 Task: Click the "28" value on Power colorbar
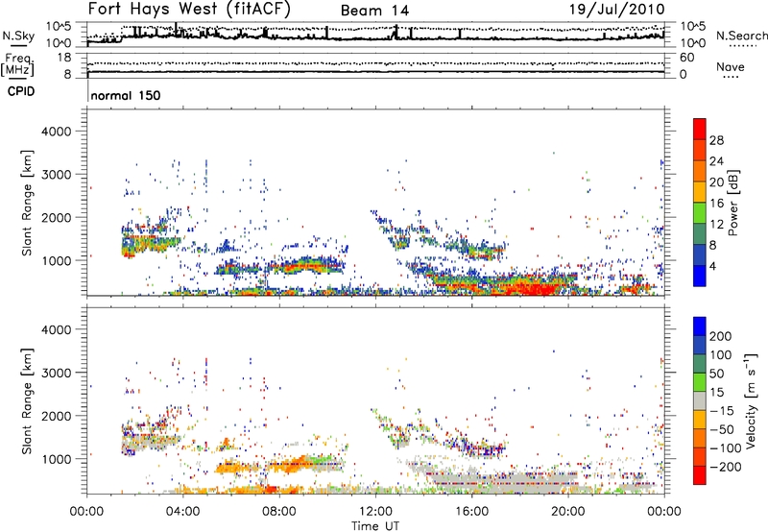pyautogui.click(x=716, y=140)
